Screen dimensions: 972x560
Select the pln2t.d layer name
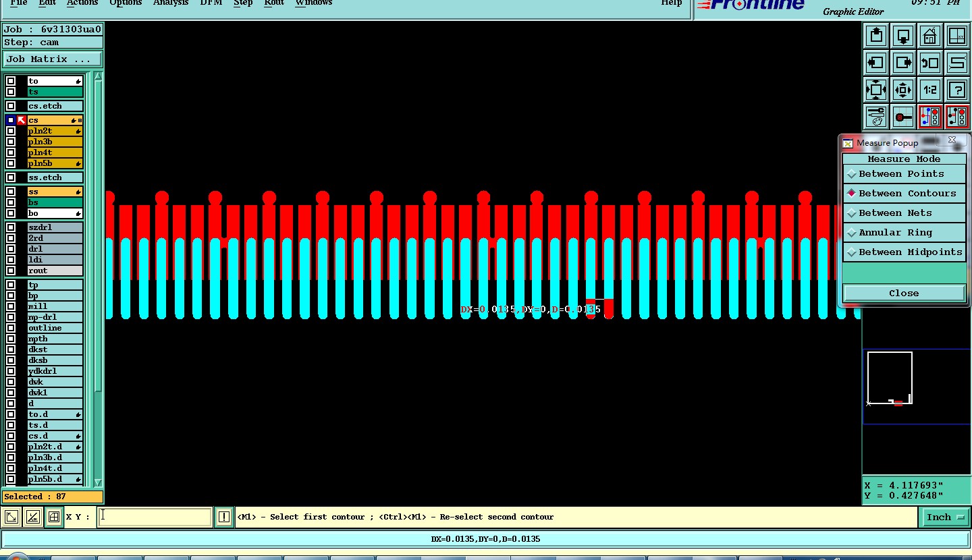[55, 447]
